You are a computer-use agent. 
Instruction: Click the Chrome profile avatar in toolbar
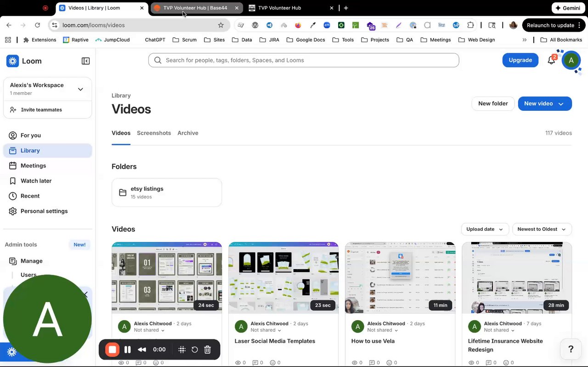pos(513,25)
